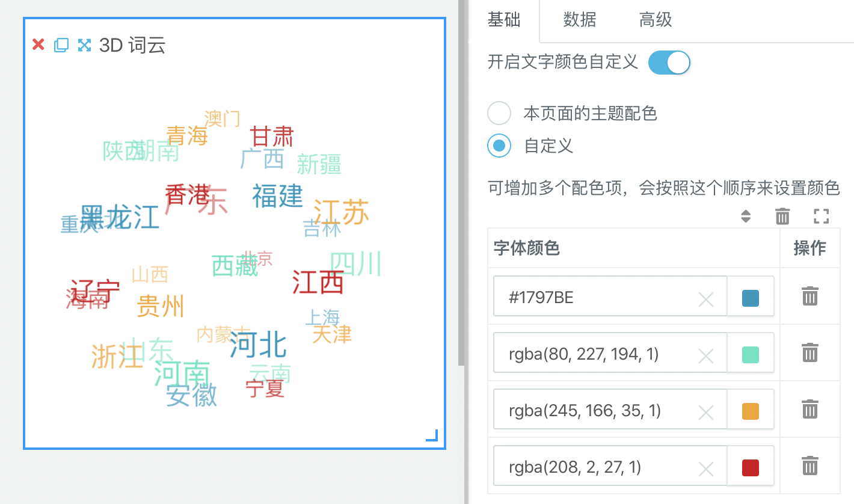Screen dimensions: 854x504
Task: Click the word 澳门 in the cloud
Action: pos(223,118)
